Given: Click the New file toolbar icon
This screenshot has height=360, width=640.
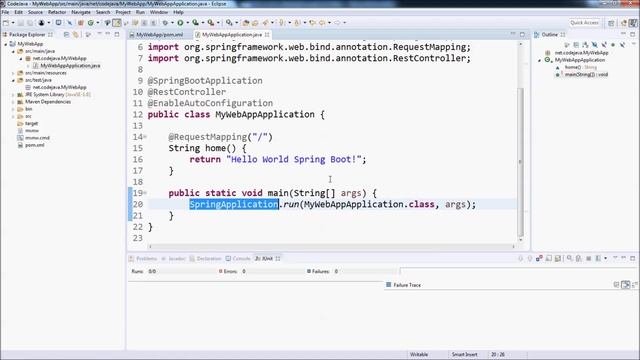Looking at the screenshot, I should [x=6, y=23].
